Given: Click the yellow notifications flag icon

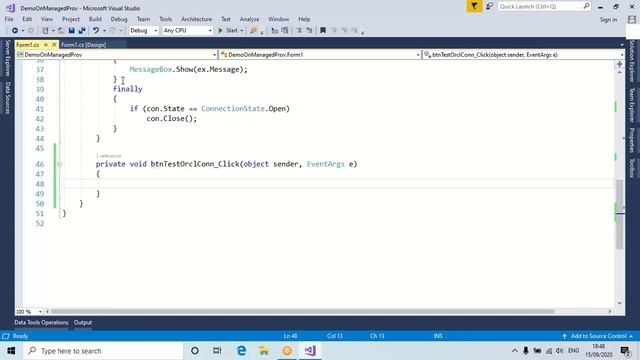Looking at the screenshot, I should pyautogui.click(x=474, y=6).
